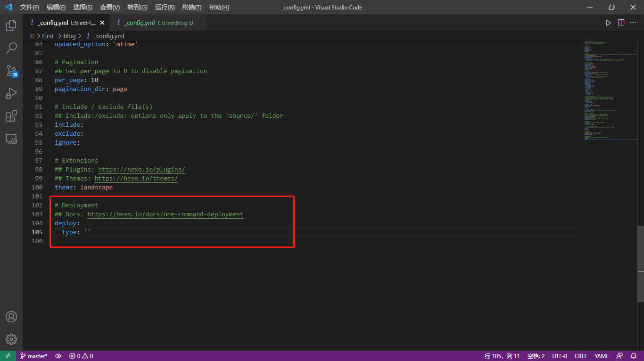Change the UTF-8 file encoding
Viewport: 644px width, 361px height.
pos(560,356)
